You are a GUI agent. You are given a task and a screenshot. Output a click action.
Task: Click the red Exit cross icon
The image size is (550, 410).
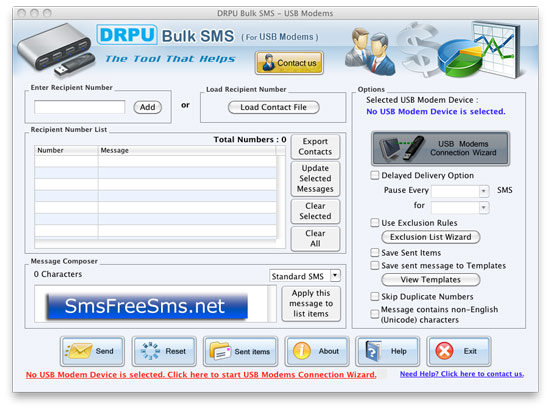(x=444, y=351)
